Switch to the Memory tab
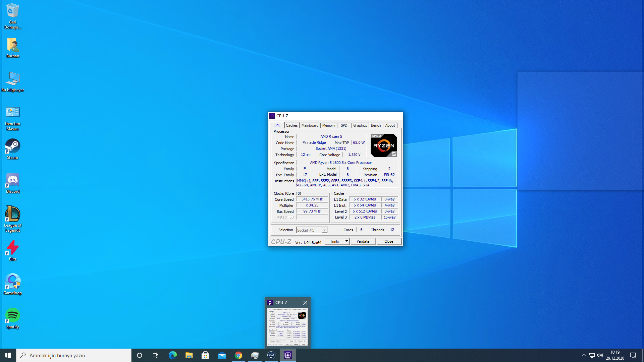 [329, 125]
